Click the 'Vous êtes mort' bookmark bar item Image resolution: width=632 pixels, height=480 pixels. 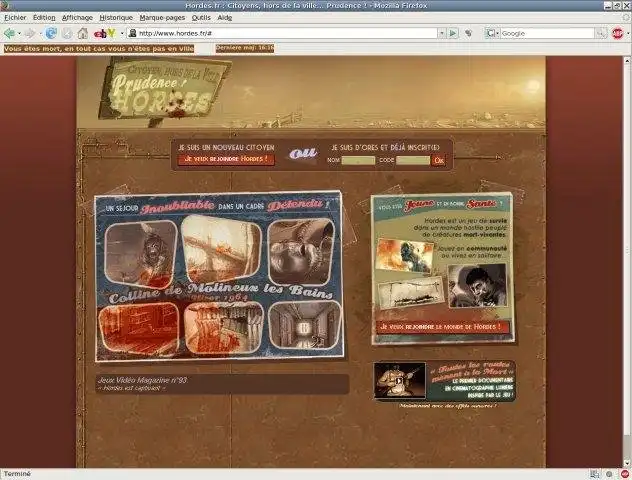[x=99, y=49]
